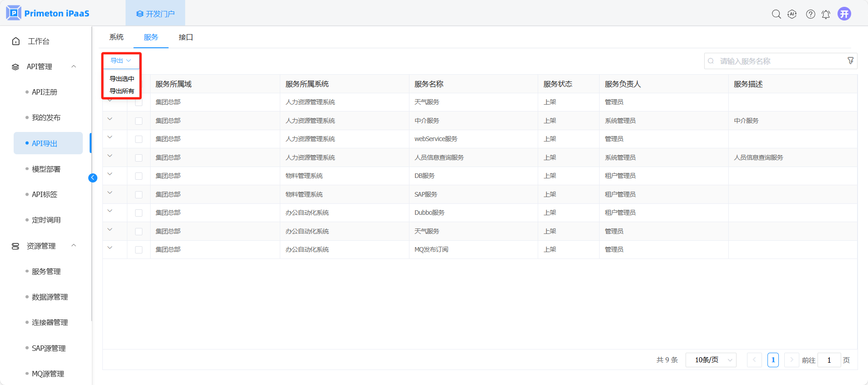Viewport: 868px width, 385px height.
Task: Collapse the API管理 sidebar group
Action: (x=74, y=66)
